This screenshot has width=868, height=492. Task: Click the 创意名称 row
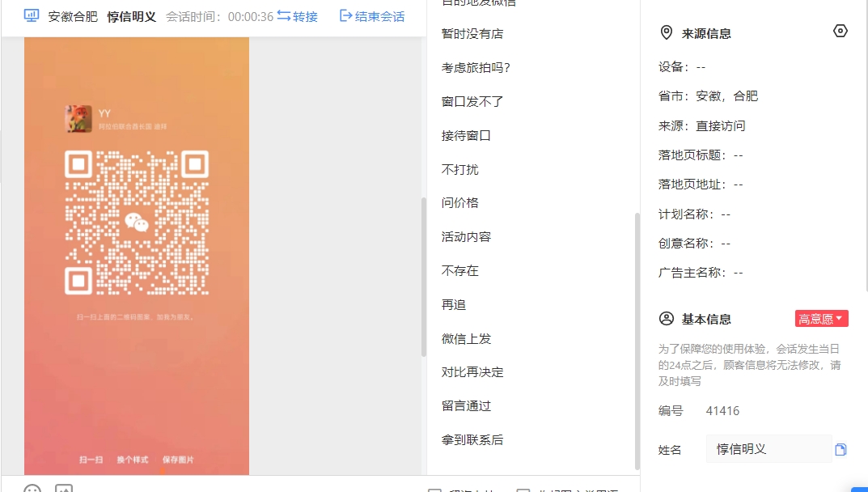695,244
